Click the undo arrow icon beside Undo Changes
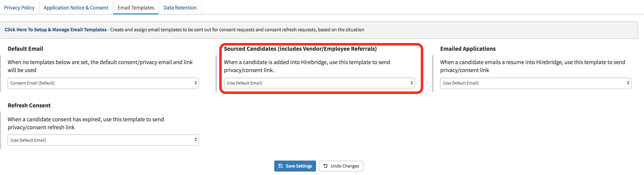Screen dimensions: 644x175 [325, 166]
